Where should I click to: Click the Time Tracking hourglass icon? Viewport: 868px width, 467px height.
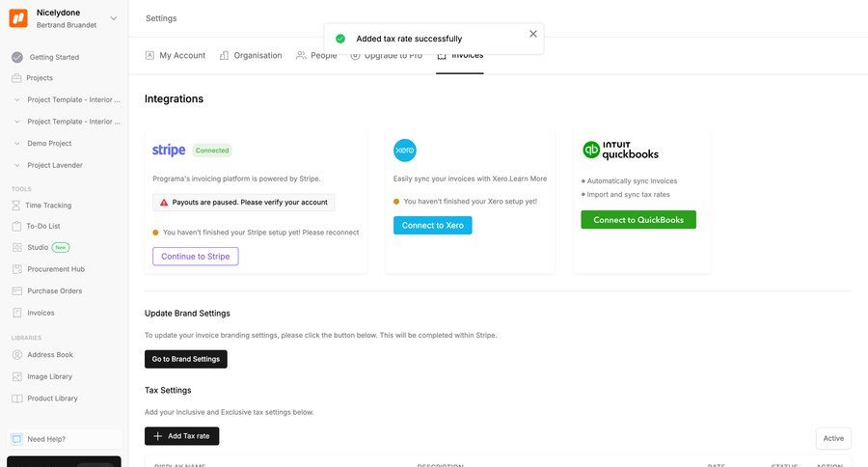[16, 206]
